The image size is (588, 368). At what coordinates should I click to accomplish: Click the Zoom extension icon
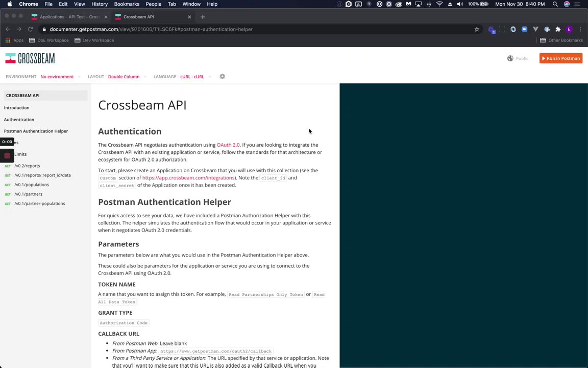click(x=524, y=29)
